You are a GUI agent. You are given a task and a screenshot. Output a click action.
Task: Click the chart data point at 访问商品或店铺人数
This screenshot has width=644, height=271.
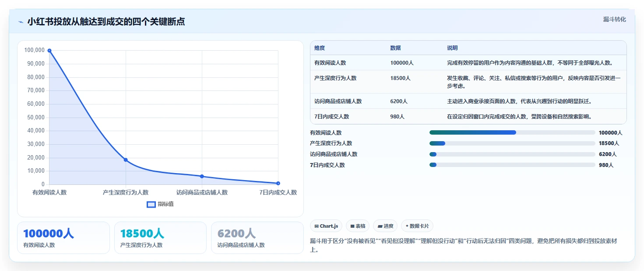pos(202,176)
